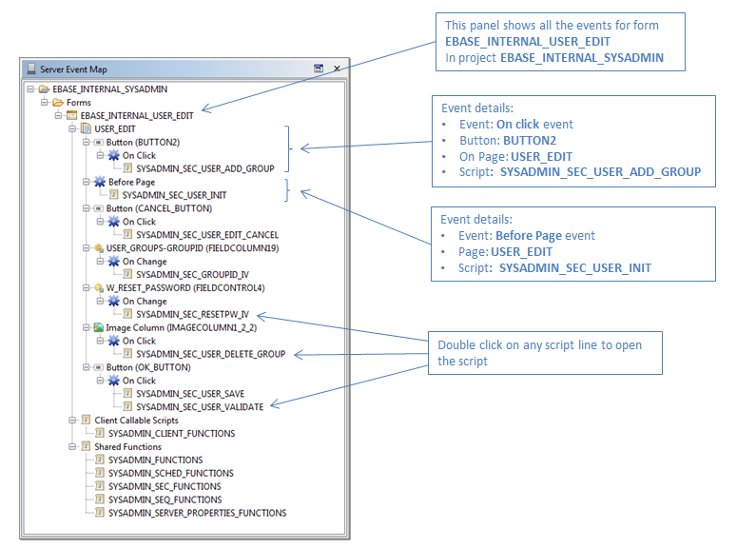
Task: Click the Image Column picture icon
Action: pos(98,327)
